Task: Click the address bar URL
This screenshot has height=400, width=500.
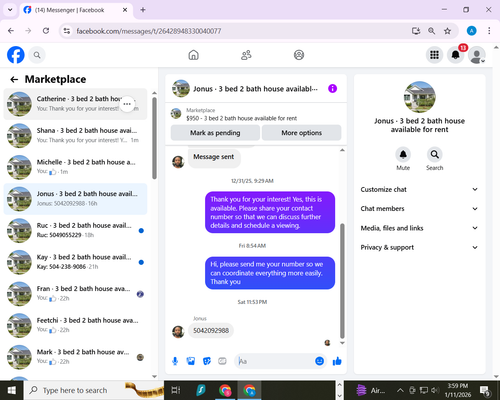Action: tap(149, 31)
